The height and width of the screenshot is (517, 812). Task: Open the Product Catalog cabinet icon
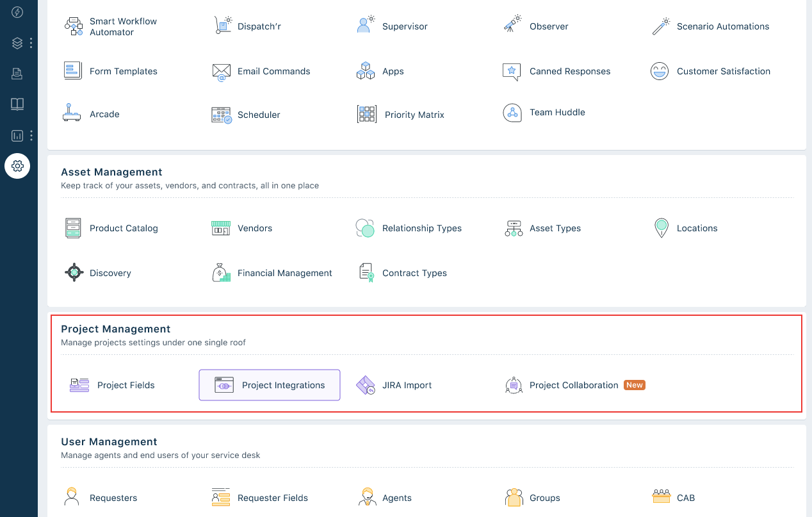point(73,228)
